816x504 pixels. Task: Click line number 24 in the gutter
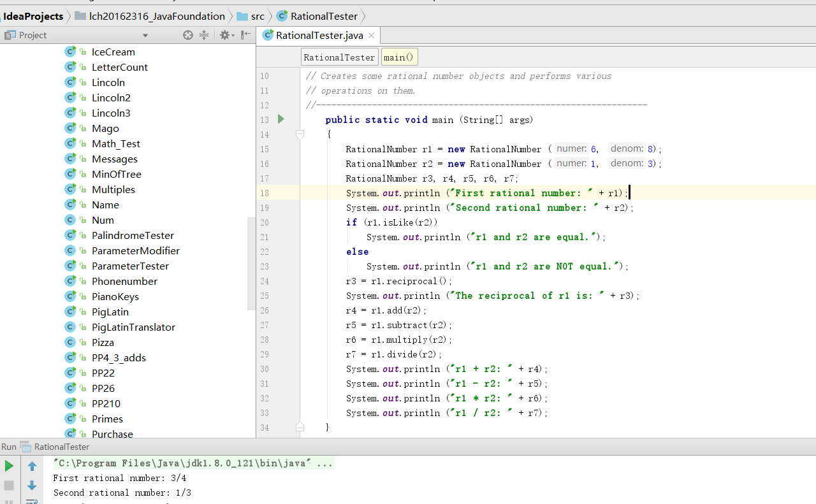pos(265,281)
